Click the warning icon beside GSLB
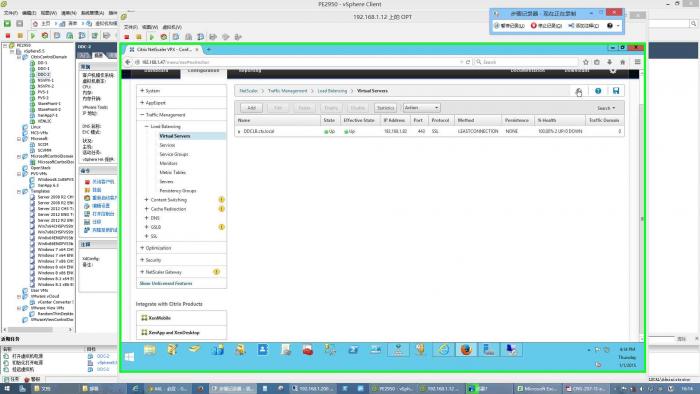Screen dimensions: 700x394 (x=221, y=227)
